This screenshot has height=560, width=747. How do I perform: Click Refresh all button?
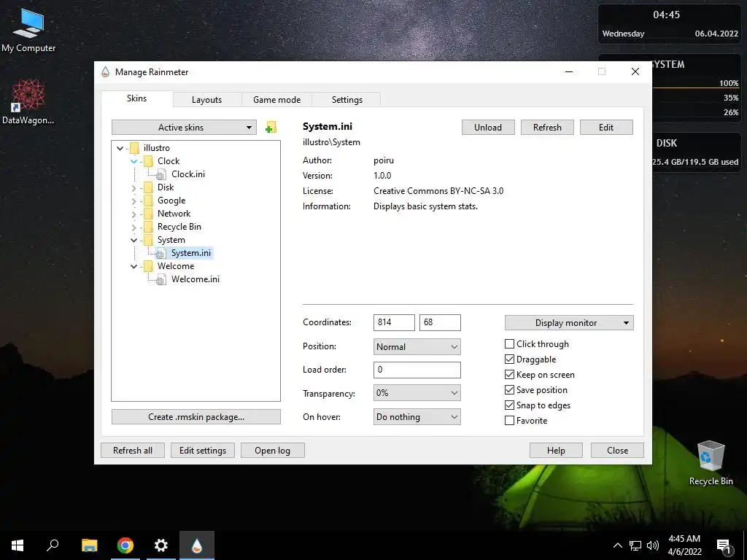click(x=133, y=450)
